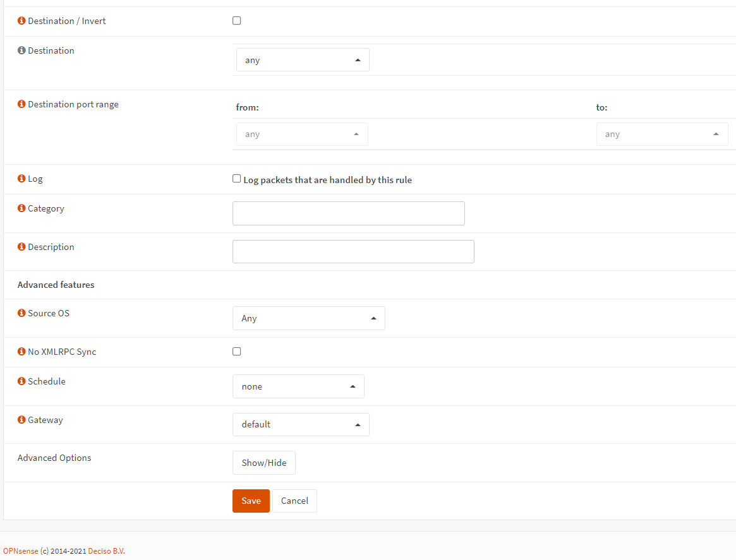Check the No XMLRPC Sync box
This screenshot has height=560, width=736.
[237, 352]
